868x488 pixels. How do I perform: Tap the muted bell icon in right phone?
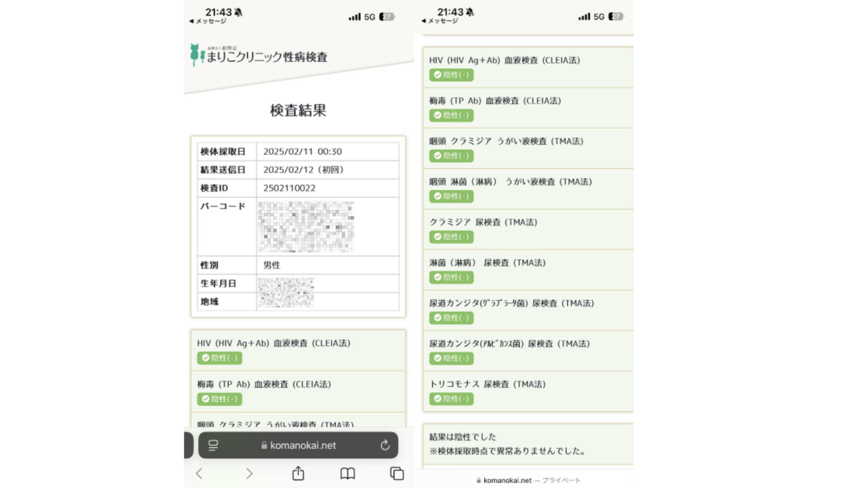coord(470,12)
